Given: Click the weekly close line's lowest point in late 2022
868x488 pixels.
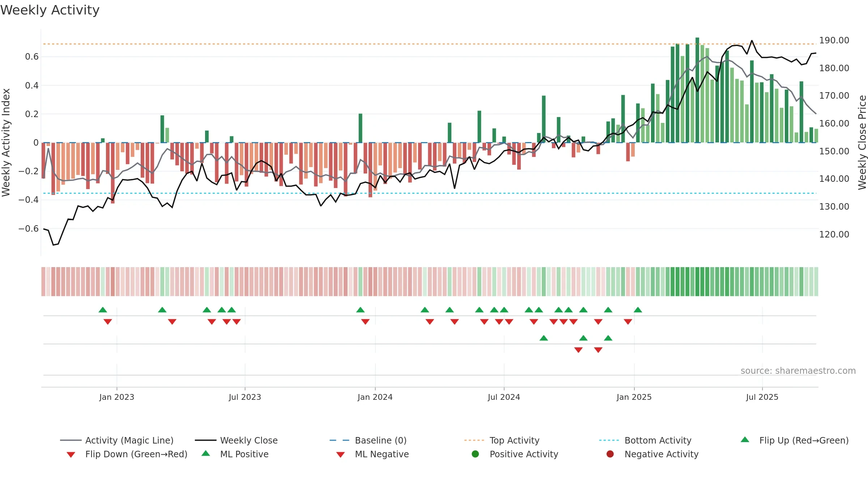Looking at the screenshot, I should 54,245.
